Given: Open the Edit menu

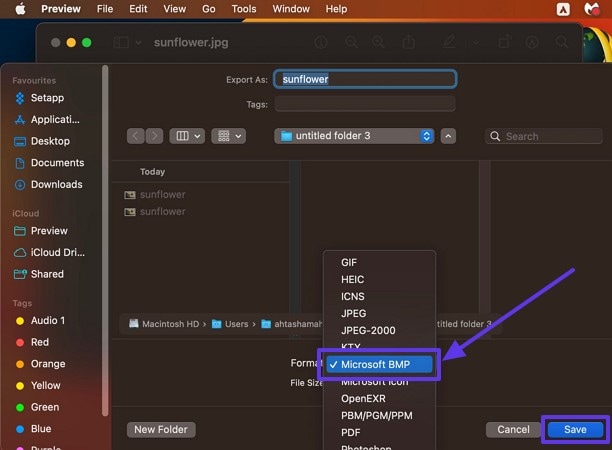Looking at the screenshot, I should coord(138,9).
